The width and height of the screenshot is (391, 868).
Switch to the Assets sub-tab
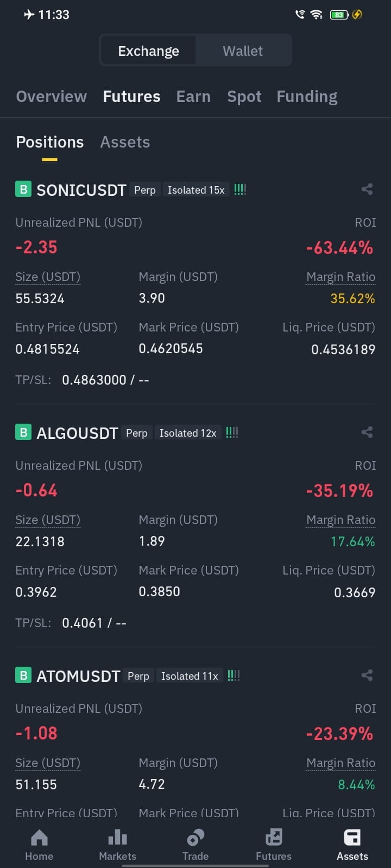pos(125,142)
